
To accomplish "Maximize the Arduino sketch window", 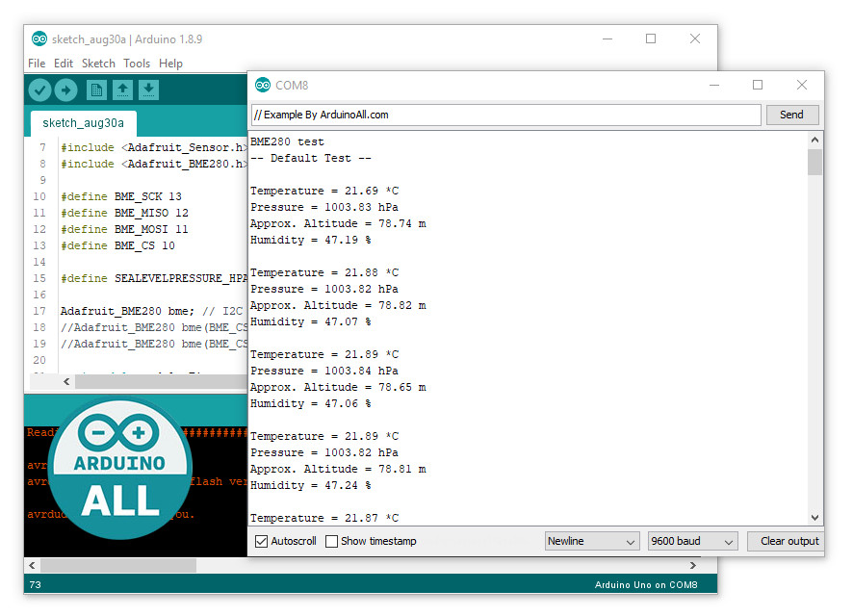I will click(651, 38).
